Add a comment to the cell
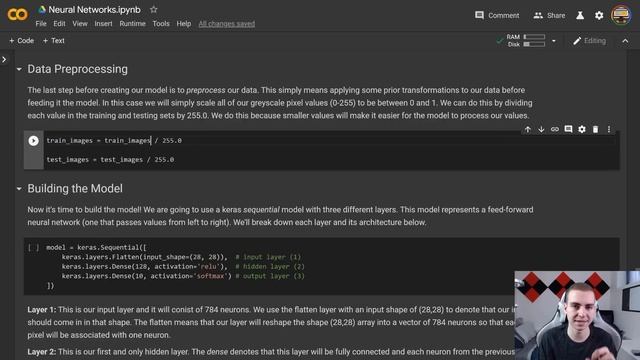Image resolution: width=640 pixels, height=360 pixels. click(568, 129)
